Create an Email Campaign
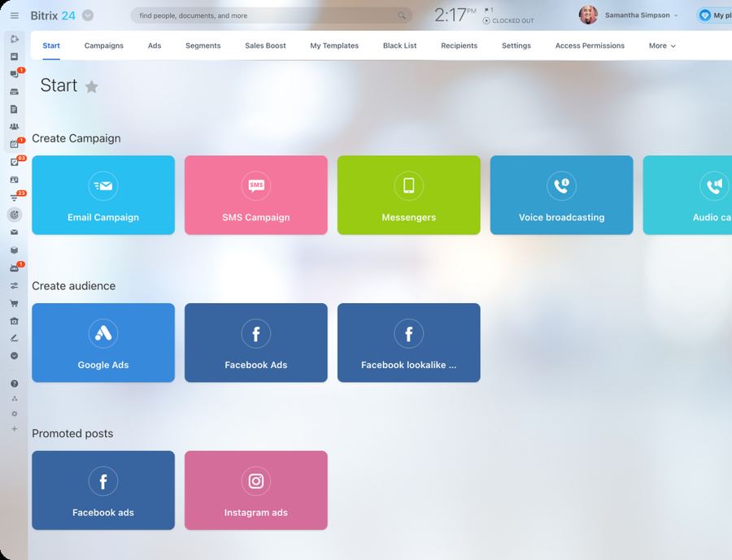The width and height of the screenshot is (732, 560). pyautogui.click(x=103, y=195)
